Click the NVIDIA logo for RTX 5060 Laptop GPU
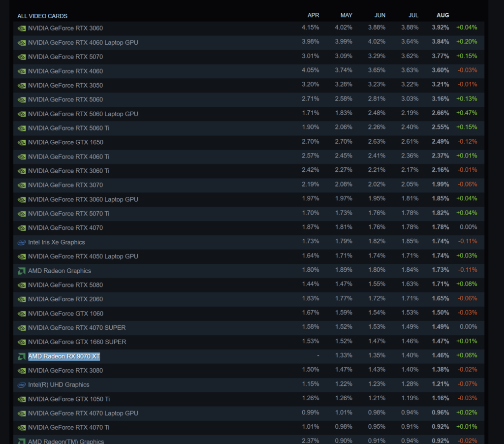This screenshot has width=504, height=444. (x=22, y=114)
